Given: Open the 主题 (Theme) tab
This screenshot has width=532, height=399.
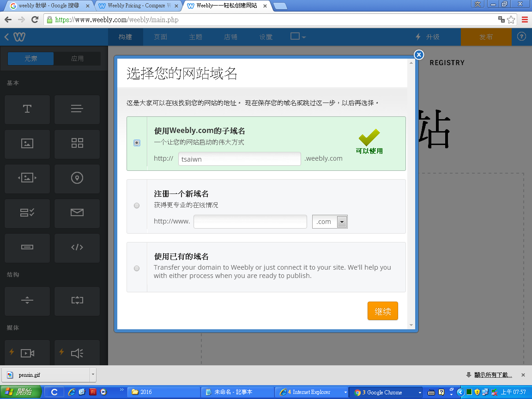Looking at the screenshot, I should [x=196, y=37].
